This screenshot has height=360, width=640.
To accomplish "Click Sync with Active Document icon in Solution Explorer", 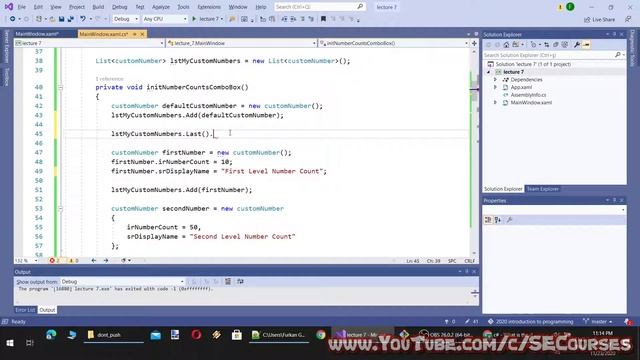I will click(547, 44).
